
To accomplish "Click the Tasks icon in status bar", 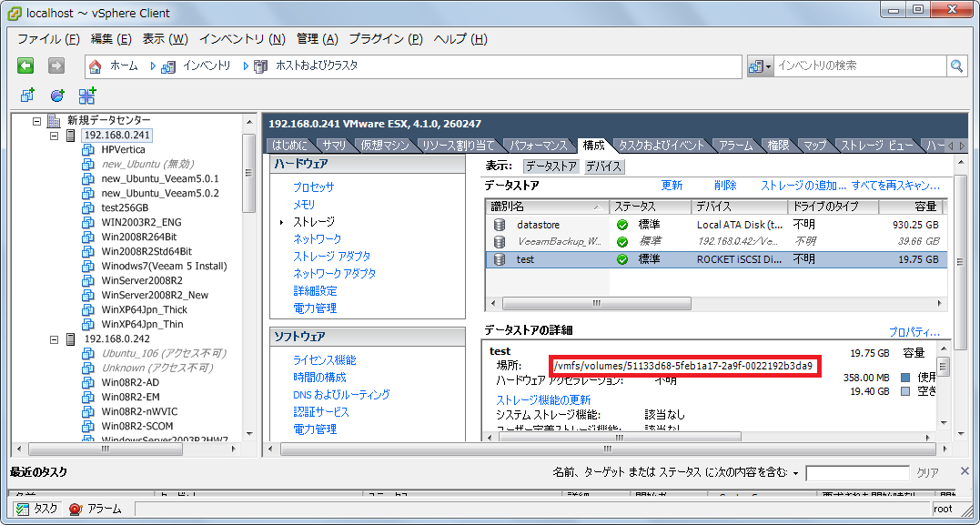I will (x=23, y=509).
